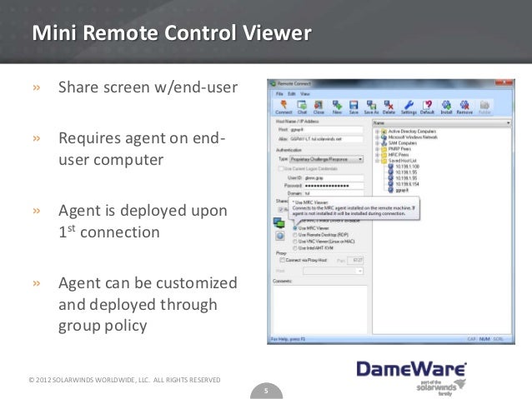
Task: Open the Edit menu
Action: pyautogui.click(x=292, y=93)
